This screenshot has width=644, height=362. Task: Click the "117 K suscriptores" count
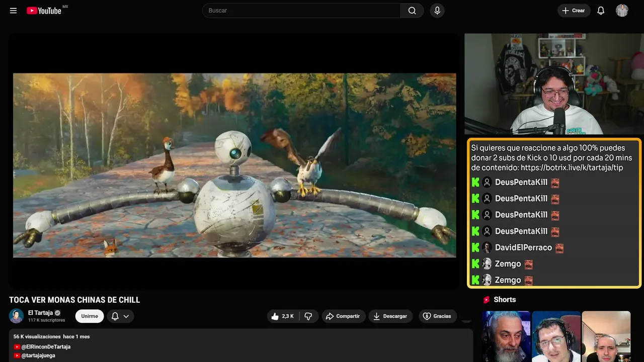click(x=47, y=320)
